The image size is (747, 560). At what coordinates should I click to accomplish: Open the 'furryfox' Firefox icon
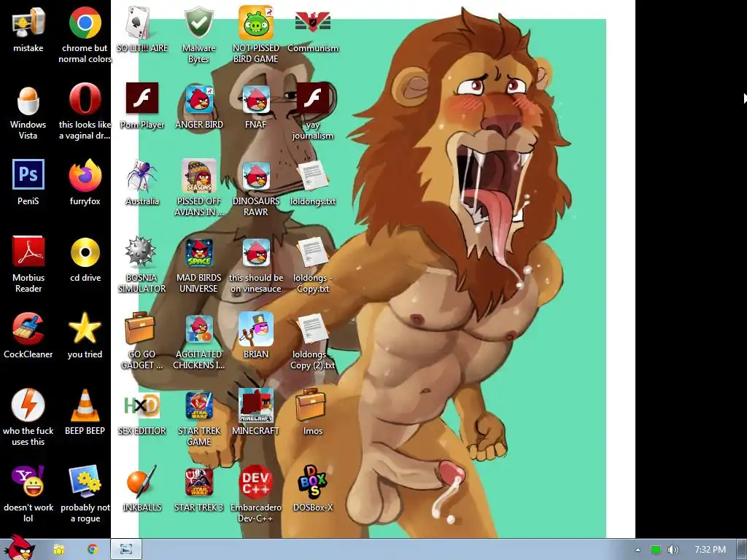(x=85, y=176)
